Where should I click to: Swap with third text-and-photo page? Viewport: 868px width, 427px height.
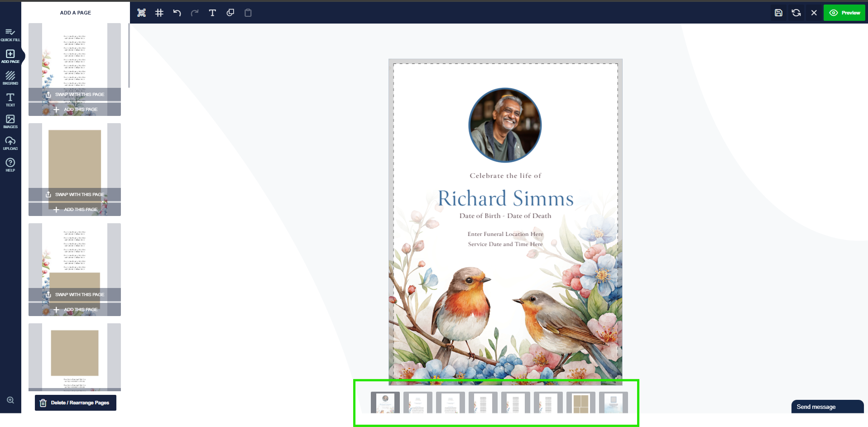(x=75, y=294)
